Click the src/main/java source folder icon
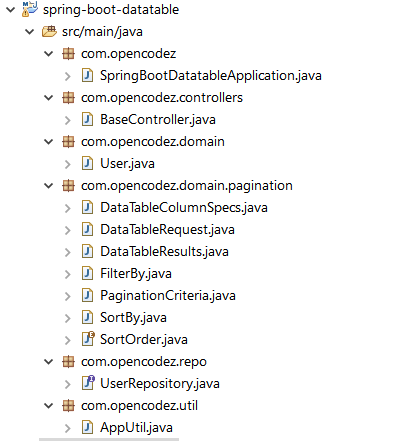Viewport: 413px width, 441px height. (49, 31)
